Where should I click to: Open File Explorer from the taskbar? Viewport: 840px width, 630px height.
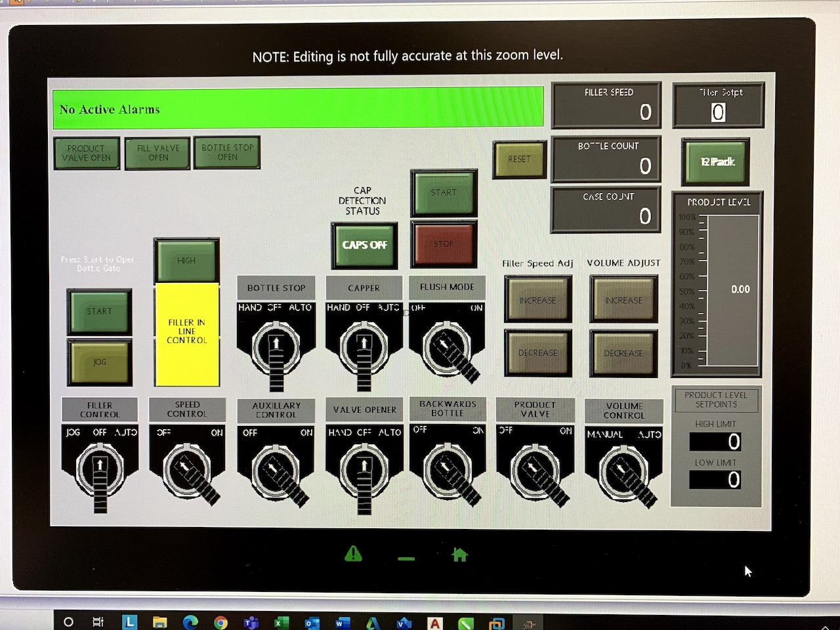tap(159, 622)
